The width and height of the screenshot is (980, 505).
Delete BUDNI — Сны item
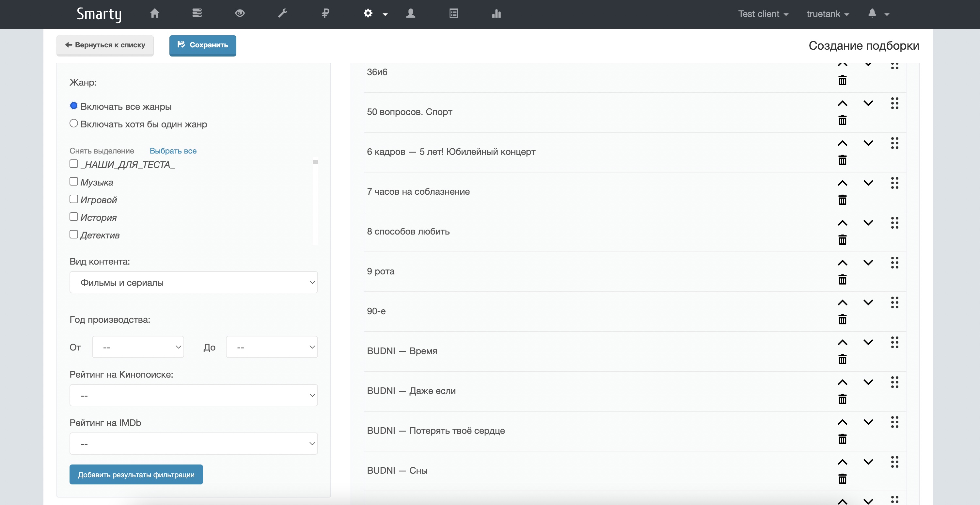(842, 479)
